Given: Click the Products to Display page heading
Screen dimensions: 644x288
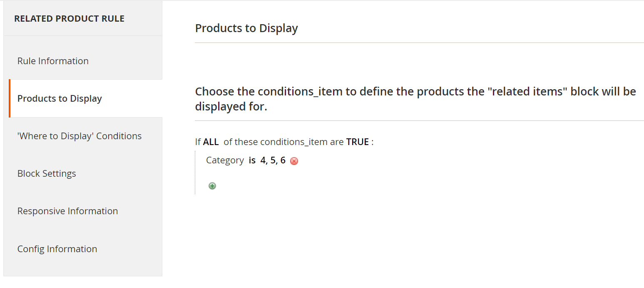Looking at the screenshot, I should click(x=246, y=28).
